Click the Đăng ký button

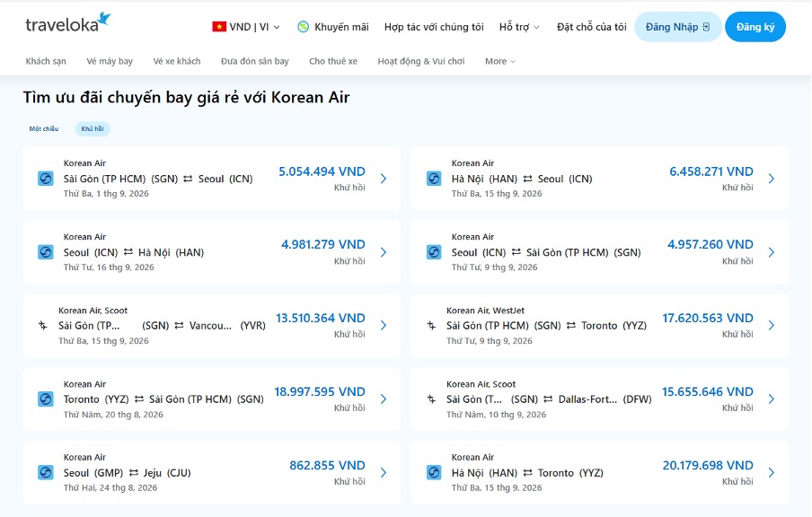pos(755,27)
